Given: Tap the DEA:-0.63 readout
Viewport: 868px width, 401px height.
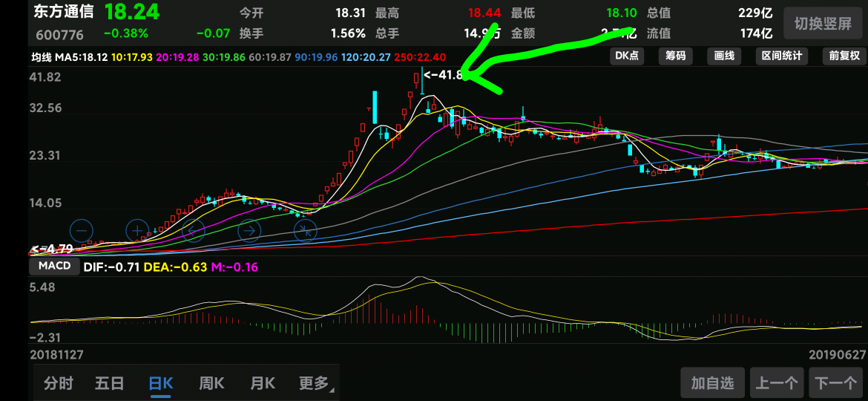Looking at the screenshot, I should coord(176,267).
